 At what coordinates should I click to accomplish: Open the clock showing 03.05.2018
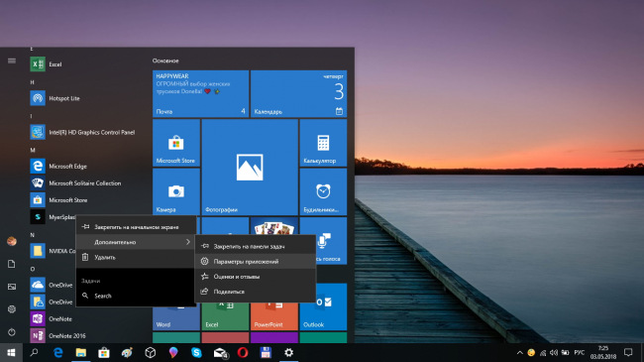click(603, 352)
